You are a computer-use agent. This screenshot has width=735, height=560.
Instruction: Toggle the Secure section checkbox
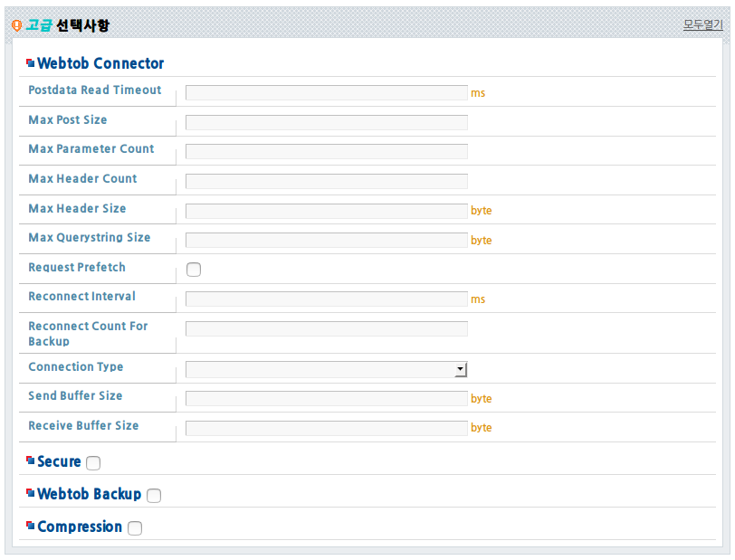pyautogui.click(x=93, y=463)
